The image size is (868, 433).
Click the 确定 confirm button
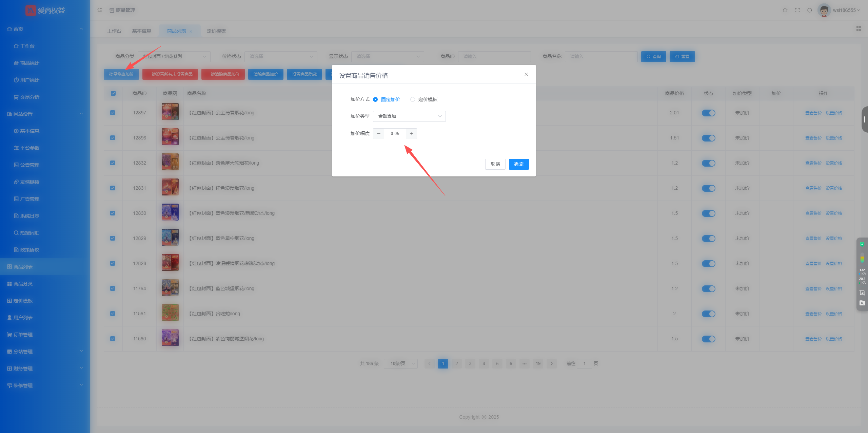[x=518, y=164]
